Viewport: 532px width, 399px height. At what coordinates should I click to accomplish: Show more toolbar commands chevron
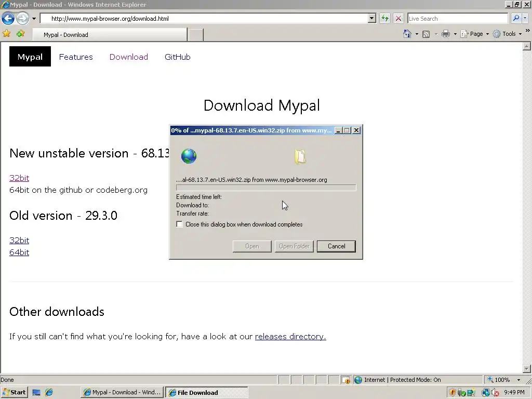tap(528, 31)
